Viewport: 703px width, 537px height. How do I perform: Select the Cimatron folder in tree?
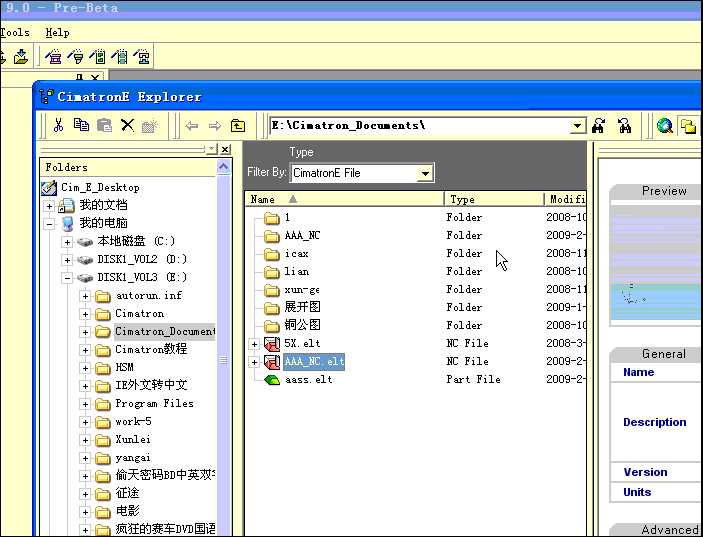click(x=139, y=314)
